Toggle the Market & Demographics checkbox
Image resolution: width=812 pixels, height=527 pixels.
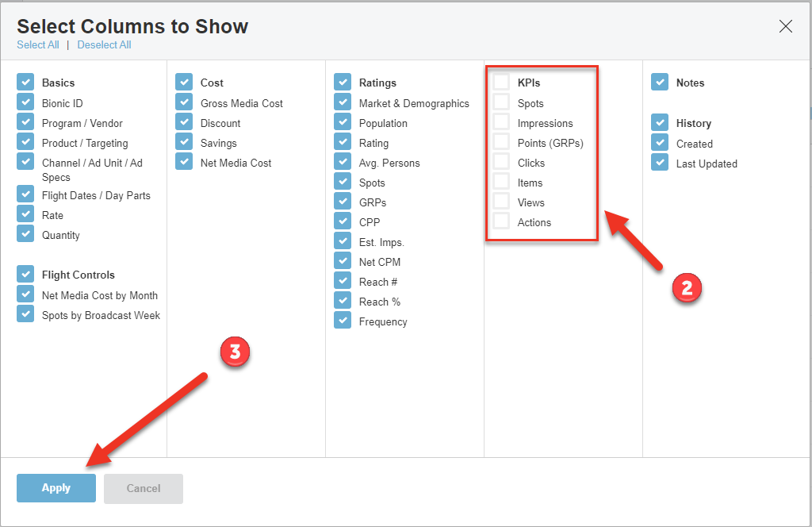(x=343, y=103)
